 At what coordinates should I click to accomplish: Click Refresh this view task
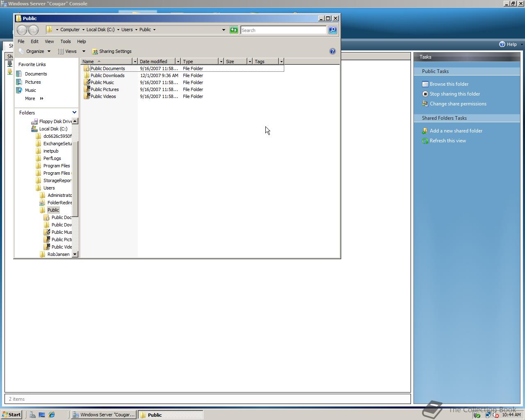(x=447, y=141)
